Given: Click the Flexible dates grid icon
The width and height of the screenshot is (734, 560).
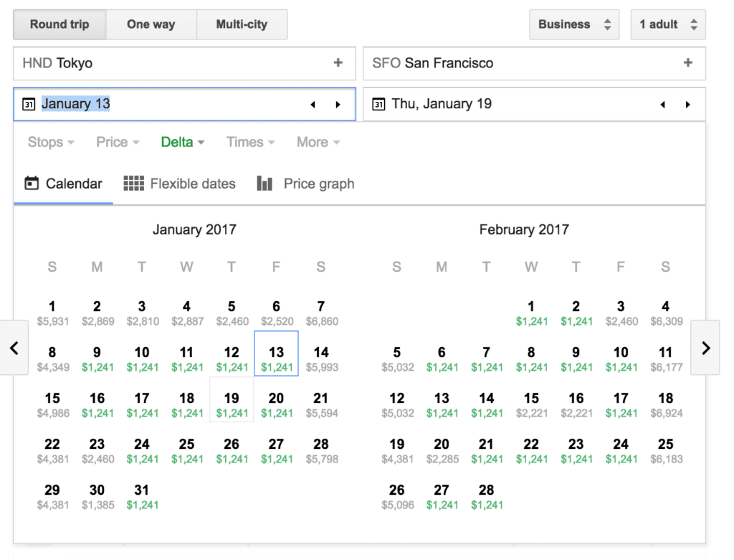Looking at the screenshot, I should coord(133,183).
